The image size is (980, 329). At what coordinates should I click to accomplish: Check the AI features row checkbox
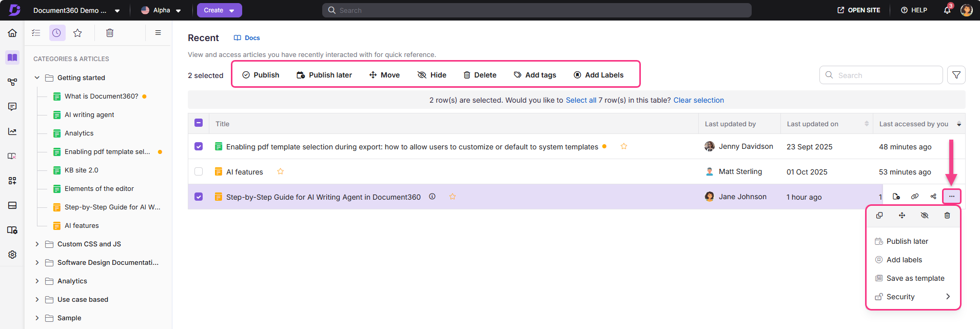pyautogui.click(x=199, y=171)
